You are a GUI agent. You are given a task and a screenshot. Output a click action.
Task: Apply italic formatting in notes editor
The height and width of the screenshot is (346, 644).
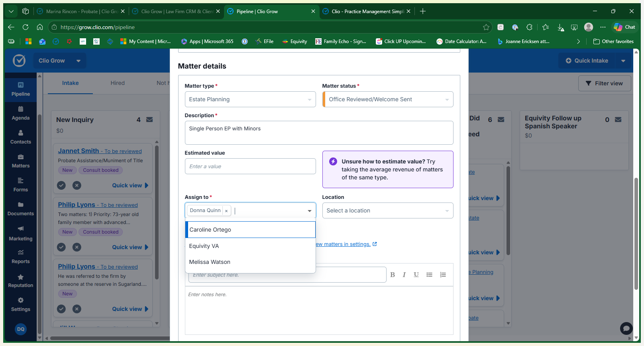click(x=404, y=275)
